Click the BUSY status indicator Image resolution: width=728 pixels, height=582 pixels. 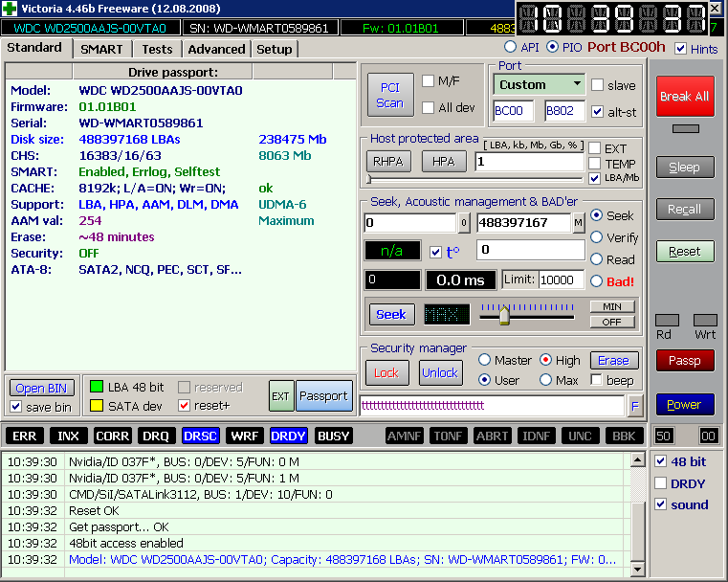(333, 436)
